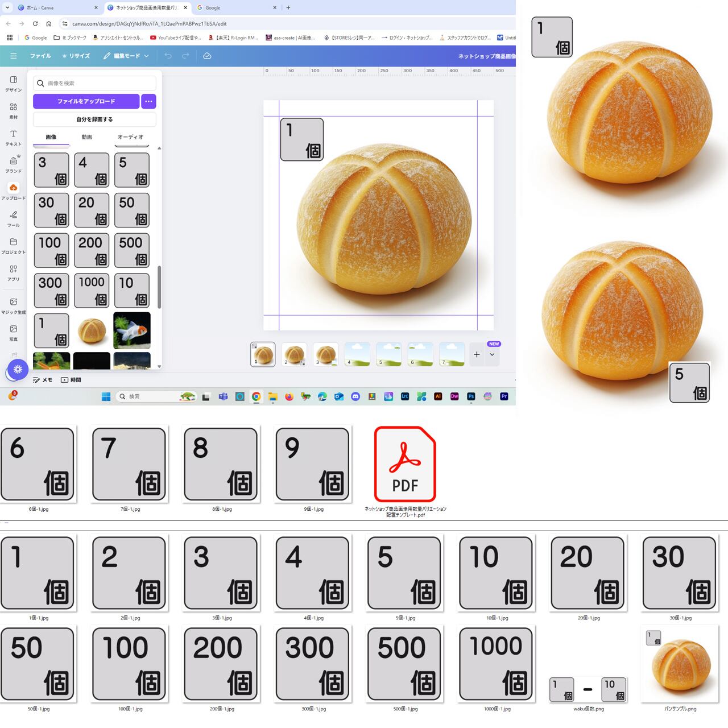728x728 pixels.
Task: Switch to the オーディオ (Audio) tab
Action: (x=130, y=137)
